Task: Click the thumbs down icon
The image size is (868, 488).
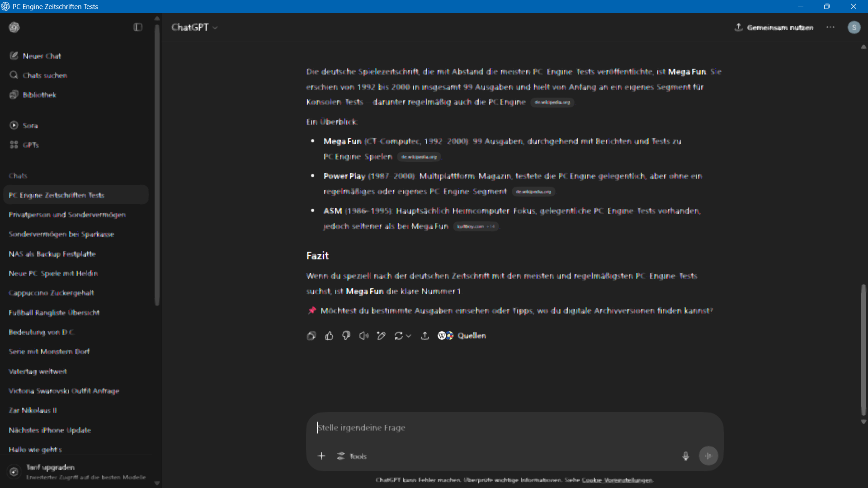Action: [x=346, y=336]
